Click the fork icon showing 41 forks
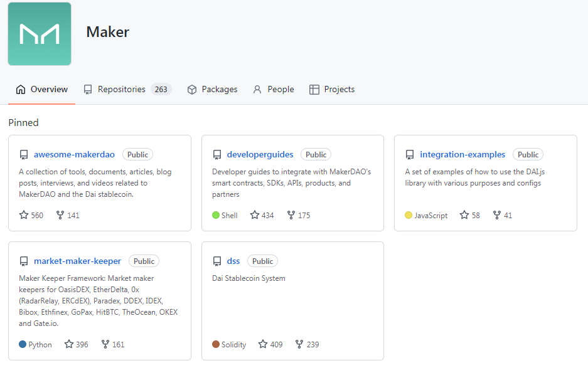Screen dimensions: 588x368 497,215
